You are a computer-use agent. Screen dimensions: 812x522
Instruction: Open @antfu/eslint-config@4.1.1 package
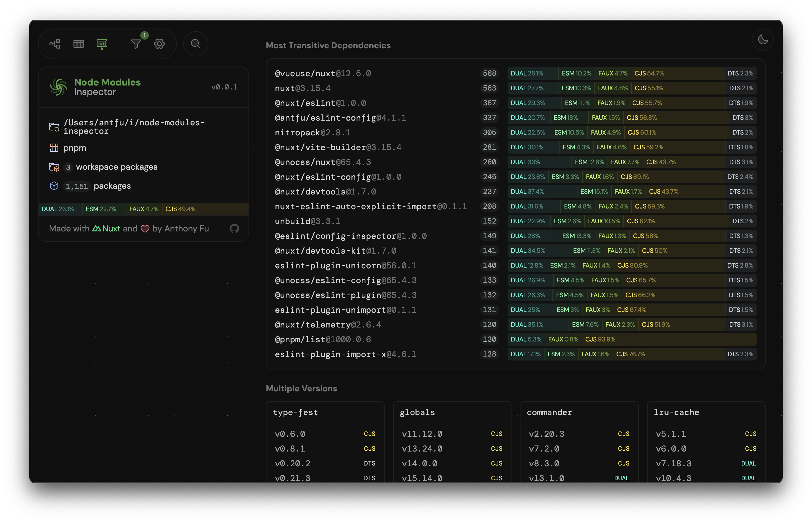[515, 118]
